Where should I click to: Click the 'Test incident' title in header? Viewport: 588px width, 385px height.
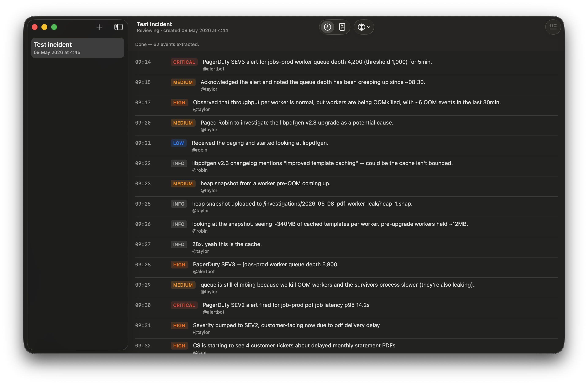pyautogui.click(x=154, y=24)
